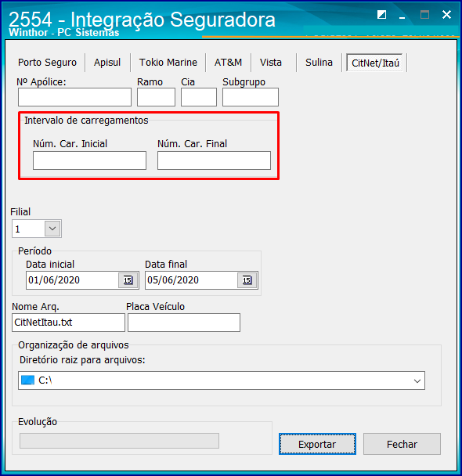
Task: Click the Nome Arq. field with CitNetItau.txt
Action: [x=69, y=323]
